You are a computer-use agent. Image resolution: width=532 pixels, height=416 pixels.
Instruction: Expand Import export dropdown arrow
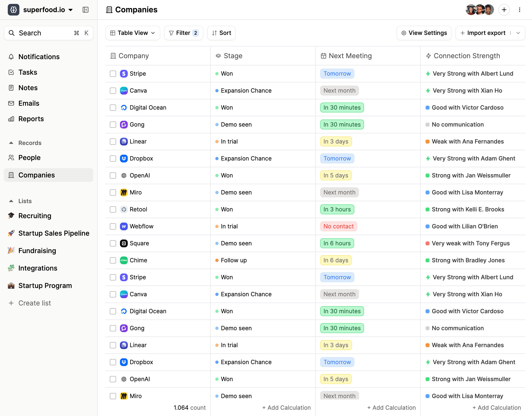[x=518, y=33]
